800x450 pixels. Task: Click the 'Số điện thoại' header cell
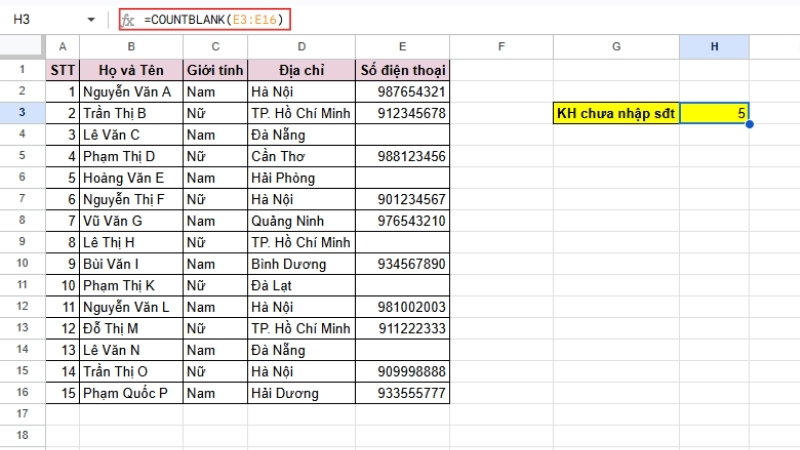click(x=403, y=70)
